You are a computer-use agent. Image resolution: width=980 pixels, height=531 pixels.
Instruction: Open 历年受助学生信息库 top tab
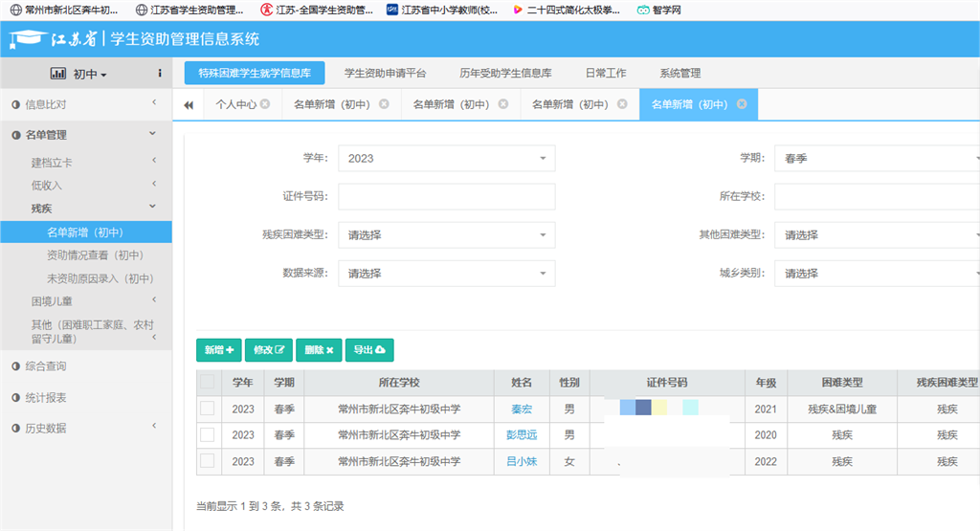(505, 73)
